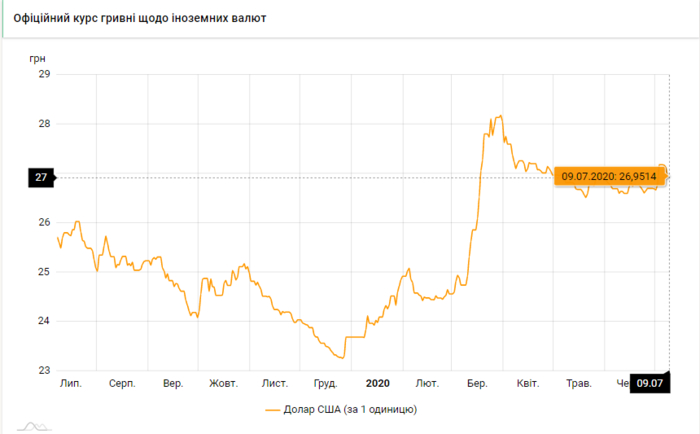Select the Трав. month axis label
Viewport: 700px width, 434px height.
tap(579, 383)
